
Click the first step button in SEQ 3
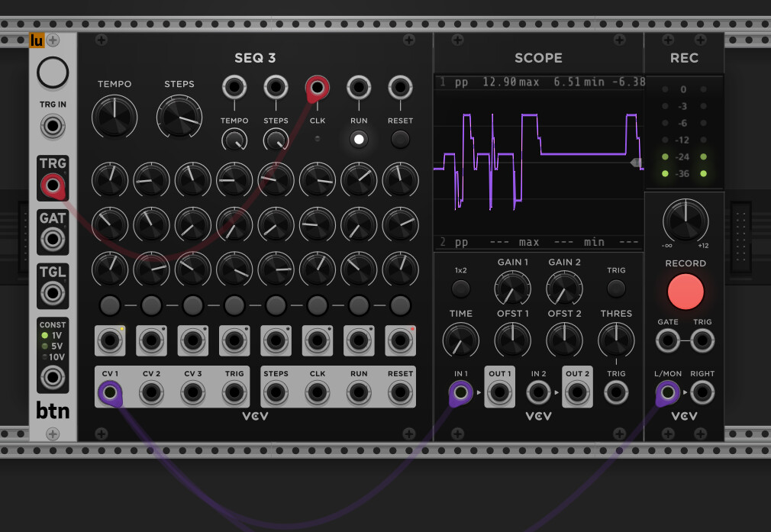110,306
